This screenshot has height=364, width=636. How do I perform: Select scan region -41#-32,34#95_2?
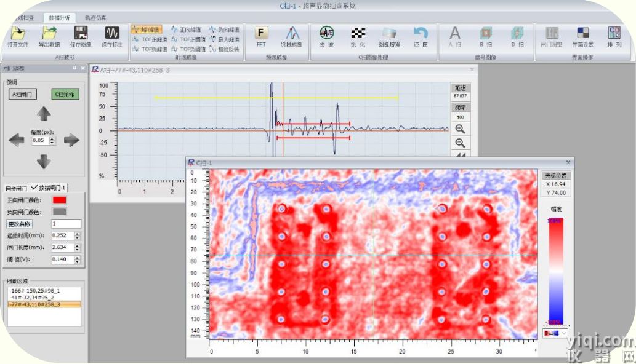[44, 297]
